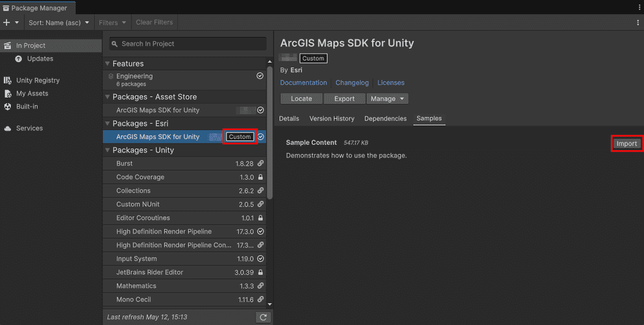The height and width of the screenshot is (325, 644).
Task: Select High Definition Render Pipeline 17.3.0 package
Action: click(x=184, y=232)
